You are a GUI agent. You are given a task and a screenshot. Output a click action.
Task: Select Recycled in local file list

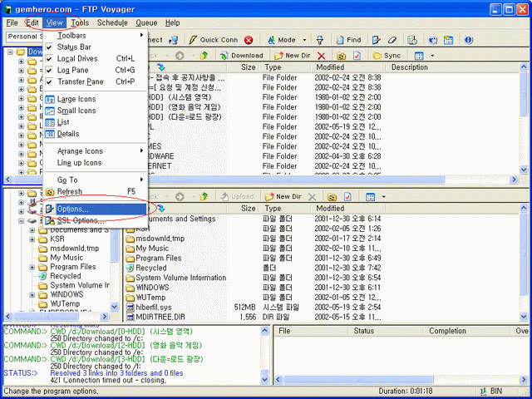151,268
